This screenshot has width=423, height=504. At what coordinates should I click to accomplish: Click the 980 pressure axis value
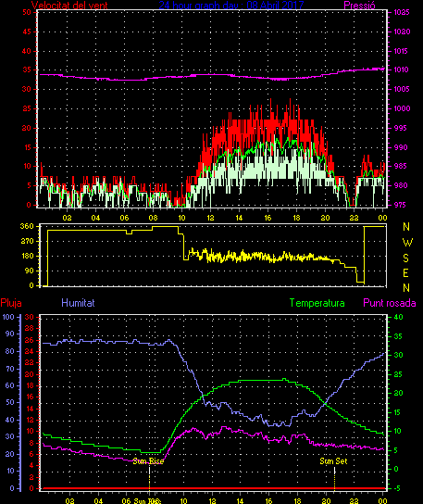[x=401, y=185]
